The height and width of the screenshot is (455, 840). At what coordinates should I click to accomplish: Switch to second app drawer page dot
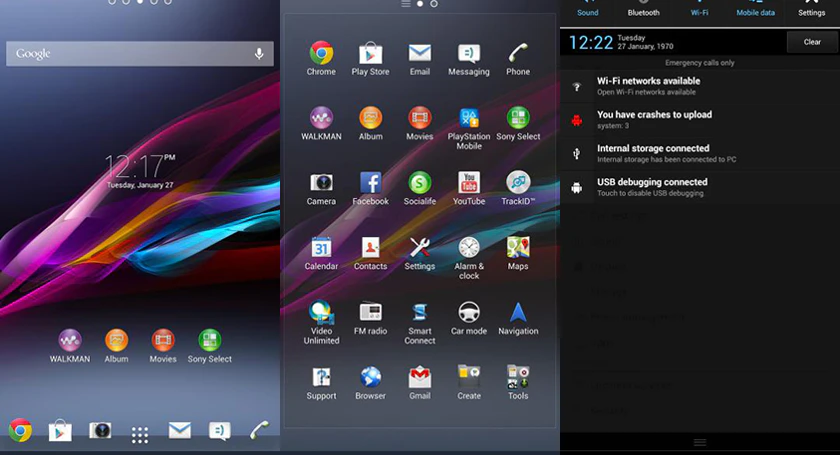pyautogui.click(x=434, y=4)
